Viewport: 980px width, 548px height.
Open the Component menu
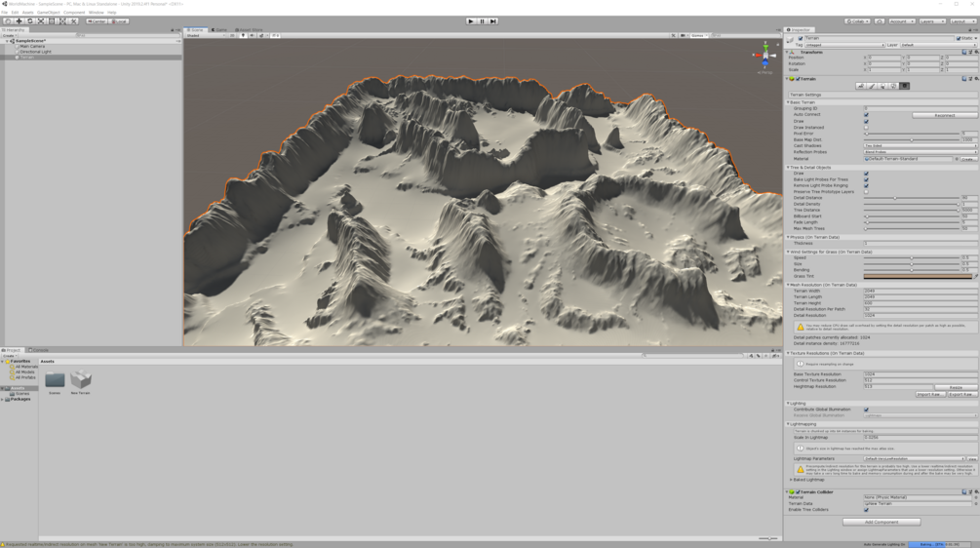point(74,13)
